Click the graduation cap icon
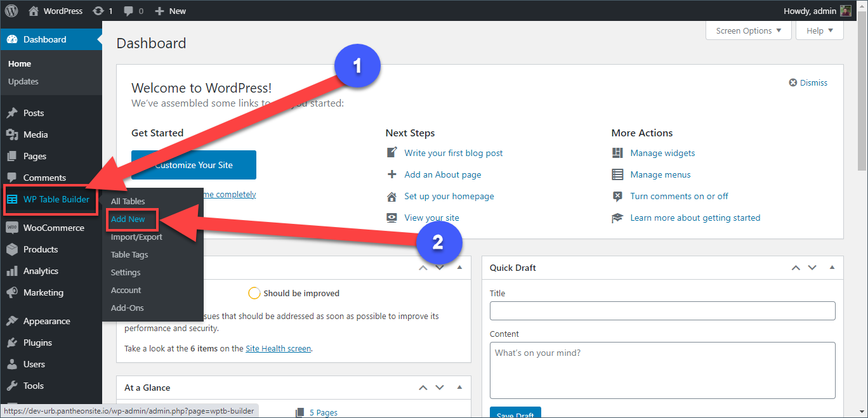This screenshot has height=418, width=868. coord(617,218)
